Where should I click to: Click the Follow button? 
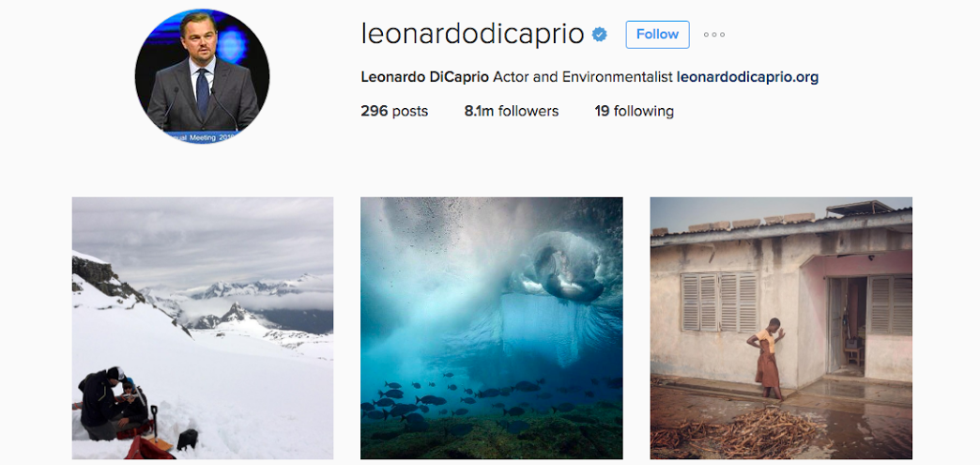(x=657, y=35)
